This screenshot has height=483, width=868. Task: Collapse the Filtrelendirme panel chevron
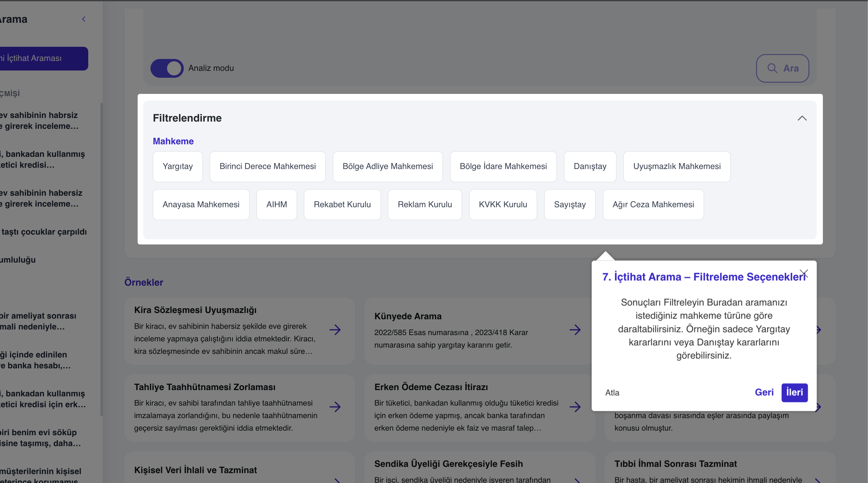(x=802, y=118)
